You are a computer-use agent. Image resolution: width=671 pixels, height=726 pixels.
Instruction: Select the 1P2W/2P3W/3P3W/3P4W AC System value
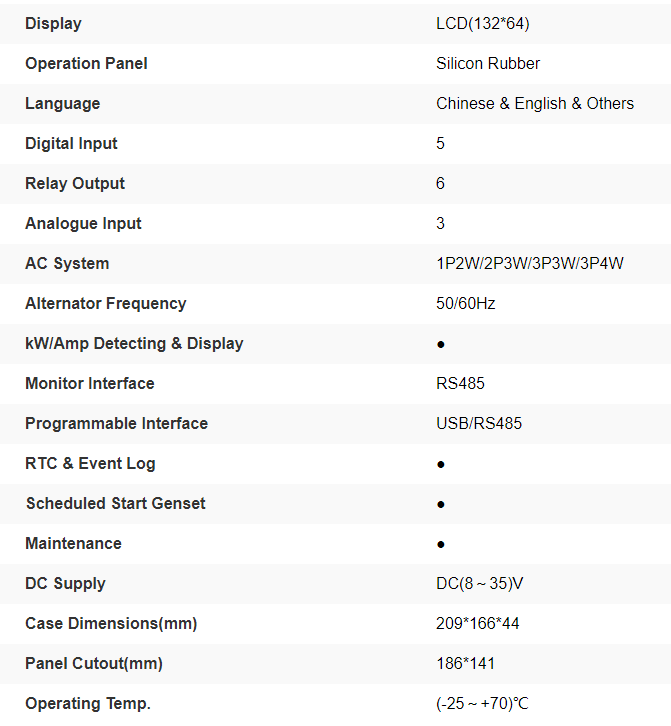point(530,263)
